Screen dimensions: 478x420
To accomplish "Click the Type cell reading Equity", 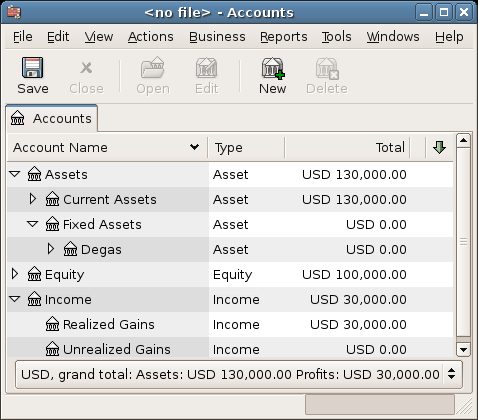I will coord(232,275).
